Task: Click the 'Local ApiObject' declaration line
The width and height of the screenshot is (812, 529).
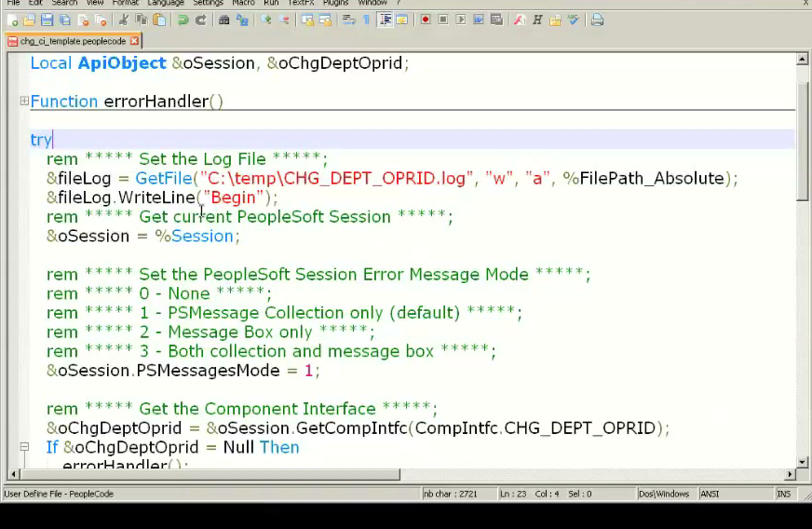Action: [220, 63]
